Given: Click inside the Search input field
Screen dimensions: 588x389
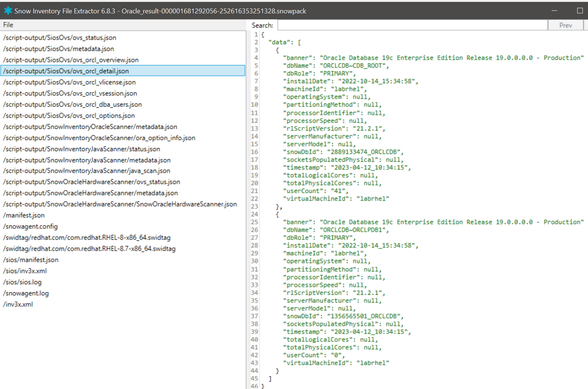Looking at the screenshot, I should (x=413, y=25).
